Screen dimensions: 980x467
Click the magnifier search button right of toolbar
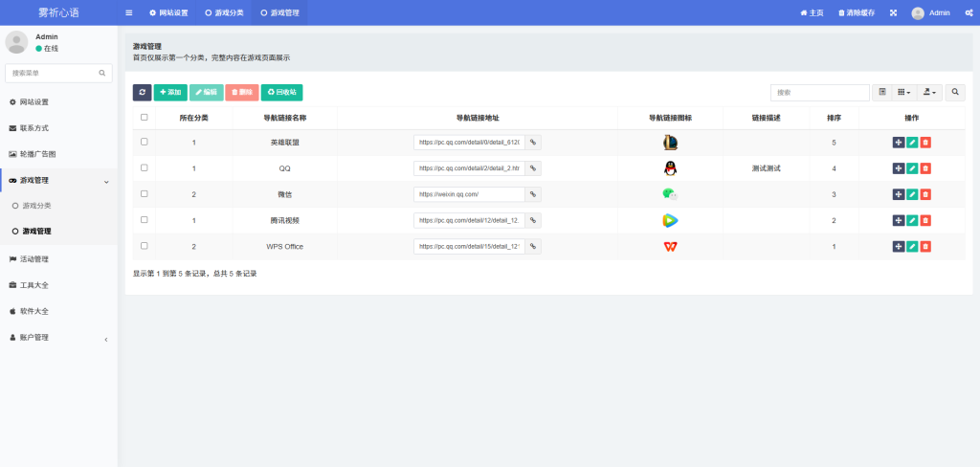point(955,93)
